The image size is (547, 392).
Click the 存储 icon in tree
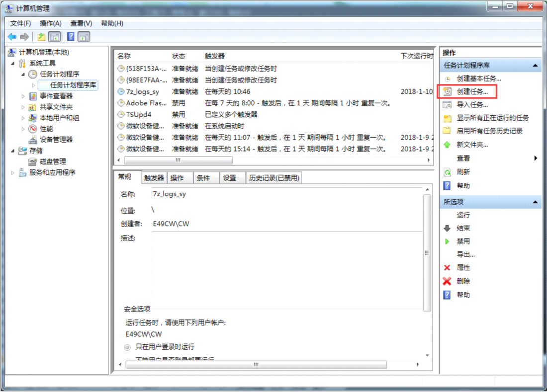[22, 151]
